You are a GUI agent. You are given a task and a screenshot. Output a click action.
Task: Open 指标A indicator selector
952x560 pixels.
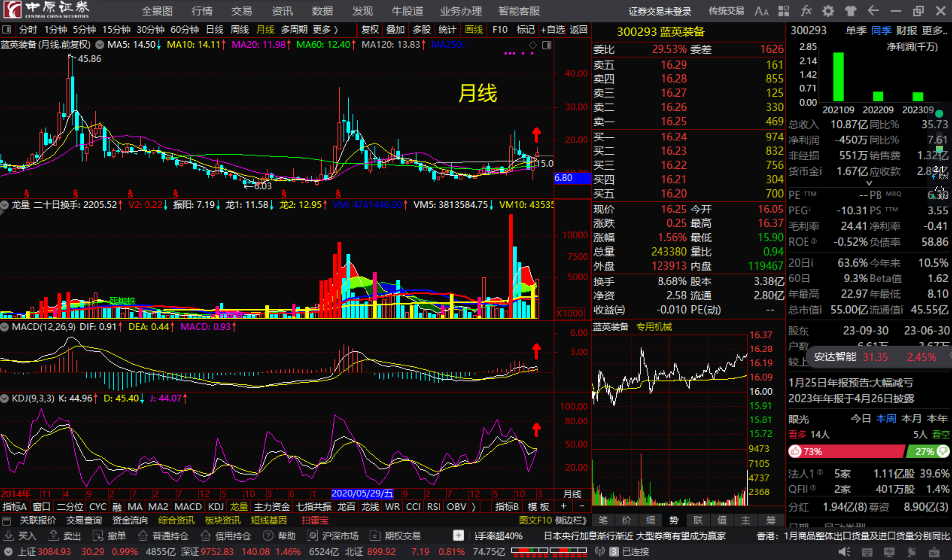click(x=15, y=507)
